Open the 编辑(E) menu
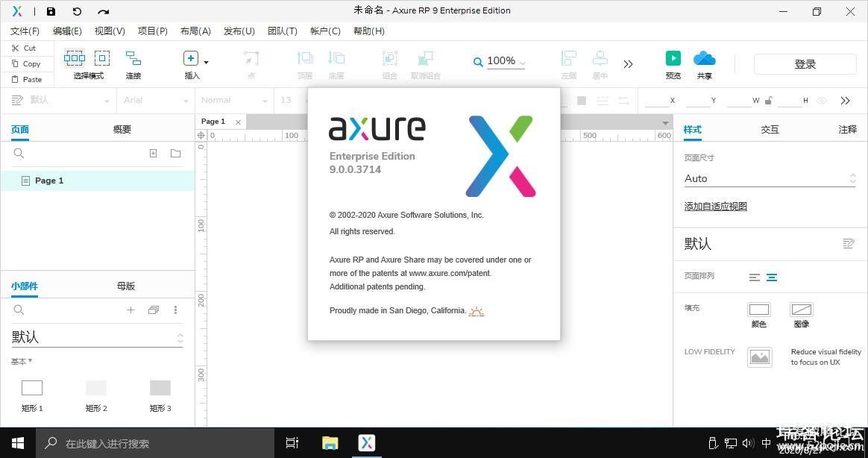868x458 pixels. coord(67,31)
